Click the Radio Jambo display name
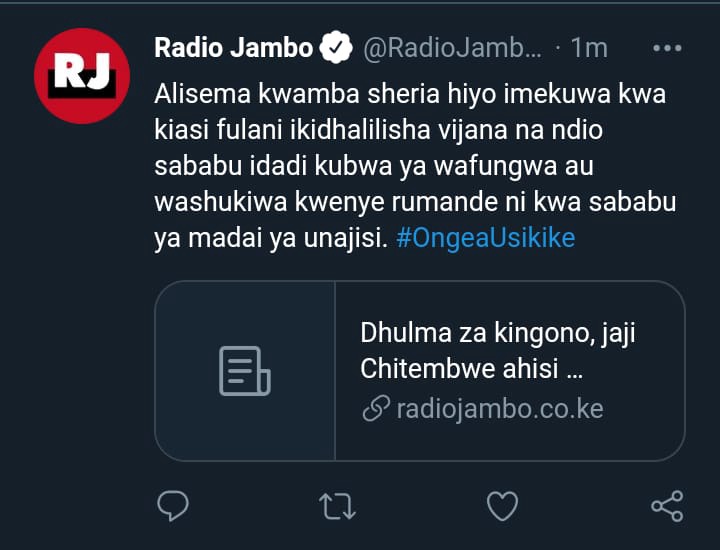This screenshot has height=550, width=720. (234, 48)
